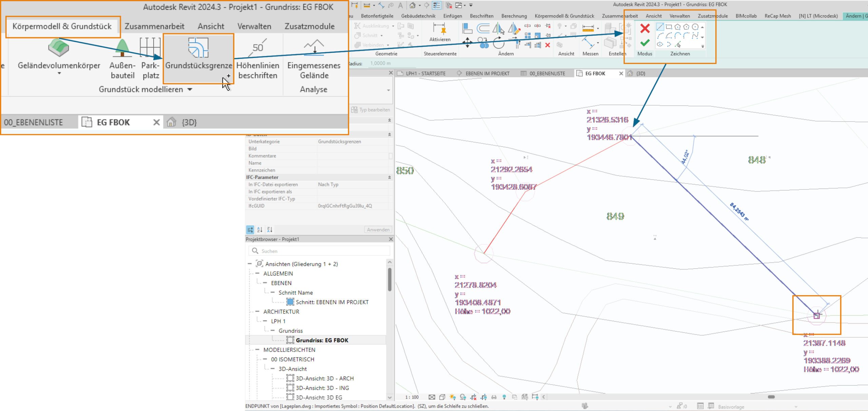Open Geländevolumenkörper dropdown arrow
Image resolution: width=868 pixels, height=411 pixels.
coord(59,73)
